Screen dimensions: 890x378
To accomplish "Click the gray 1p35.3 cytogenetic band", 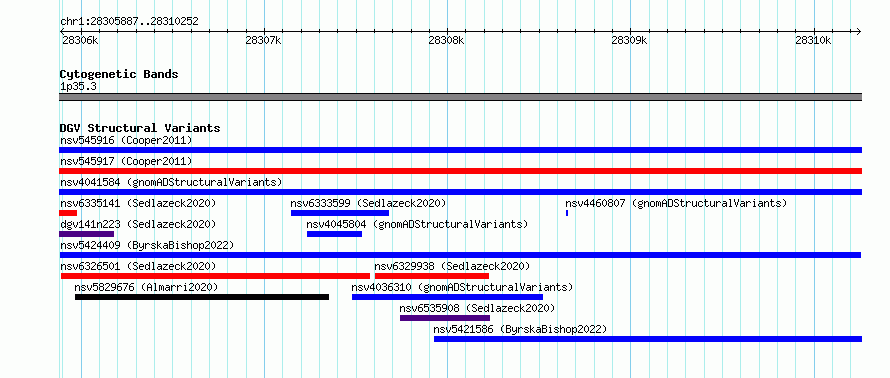I will [460, 97].
